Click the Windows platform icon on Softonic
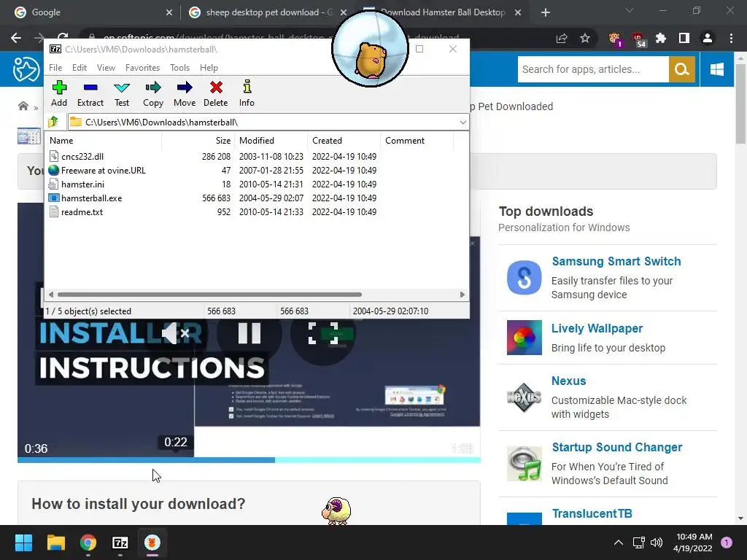This screenshot has height=560, width=747. (717, 69)
